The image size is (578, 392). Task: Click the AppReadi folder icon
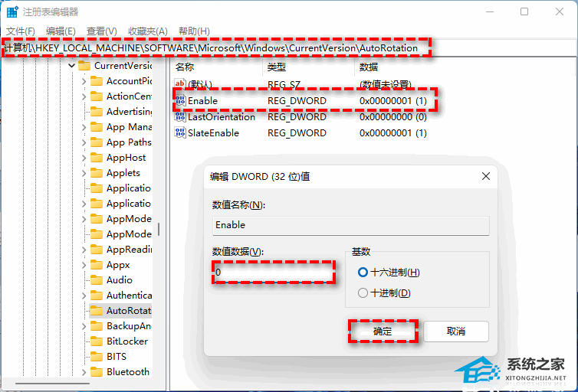point(97,250)
